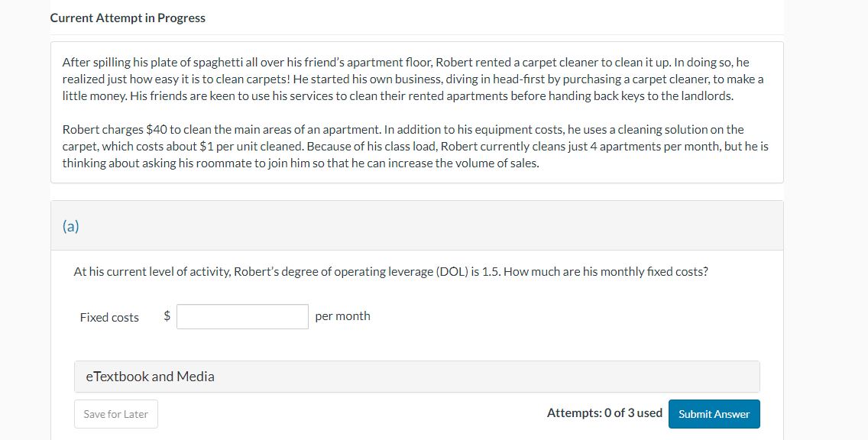Click the Attempts: 0 of 3 used counter
This screenshot has height=440, width=868.
[x=604, y=412]
